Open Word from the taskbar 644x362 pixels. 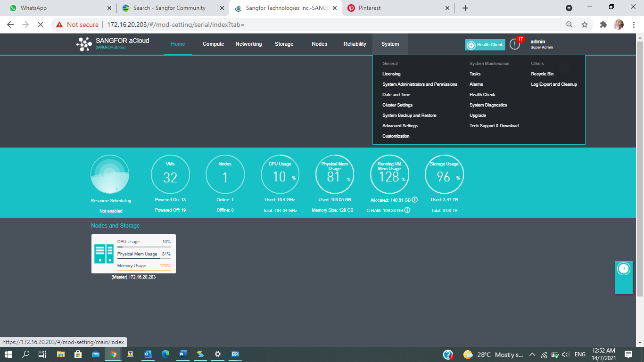coord(183,354)
